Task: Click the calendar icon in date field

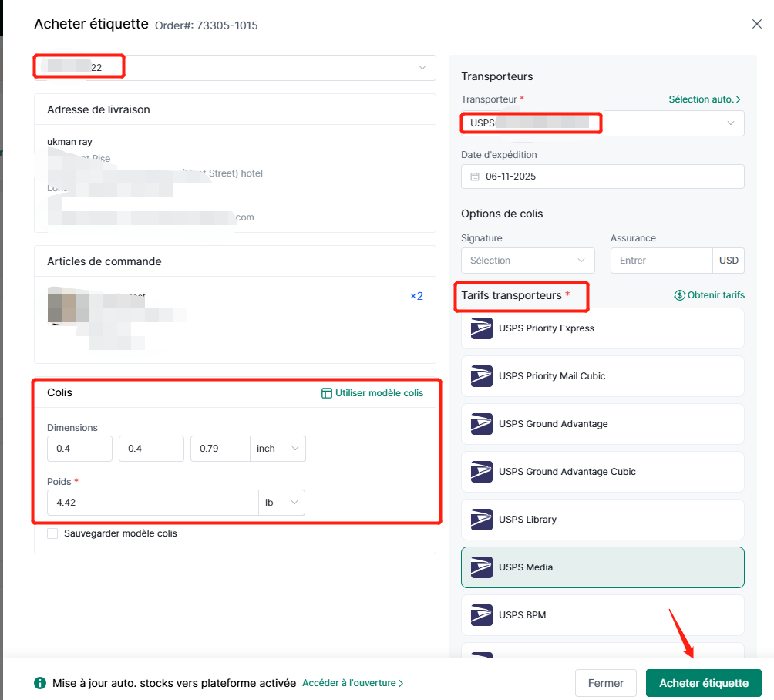Action: (474, 177)
